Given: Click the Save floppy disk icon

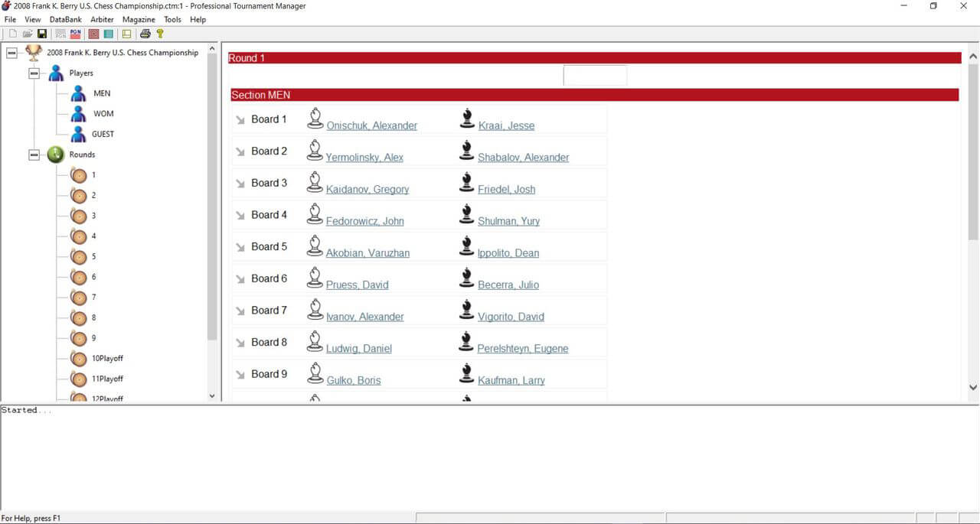Looking at the screenshot, I should click(42, 34).
